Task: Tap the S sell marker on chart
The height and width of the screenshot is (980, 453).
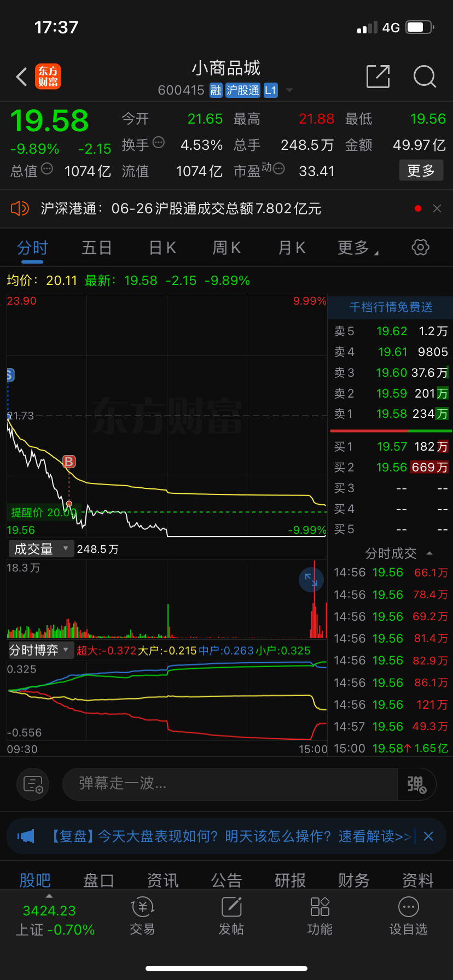Action: [x=10, y=375]
